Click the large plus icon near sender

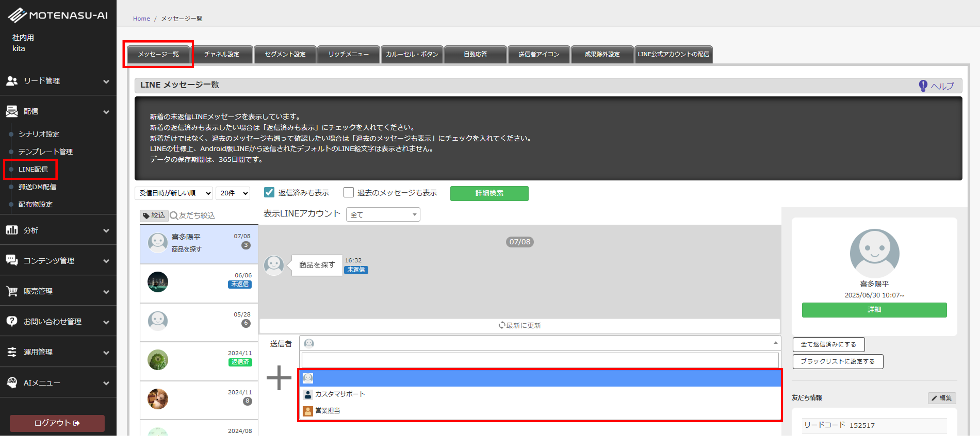tap(279, 378)
